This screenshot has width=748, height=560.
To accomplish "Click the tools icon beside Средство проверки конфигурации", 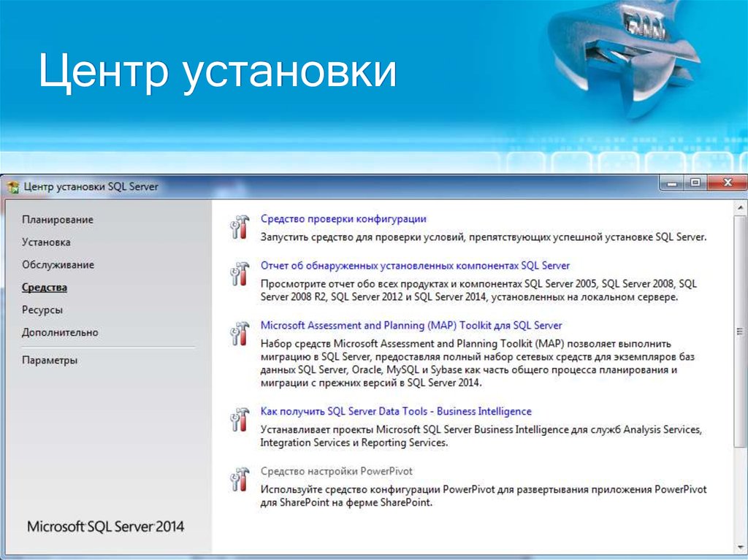I will point(240,227).
